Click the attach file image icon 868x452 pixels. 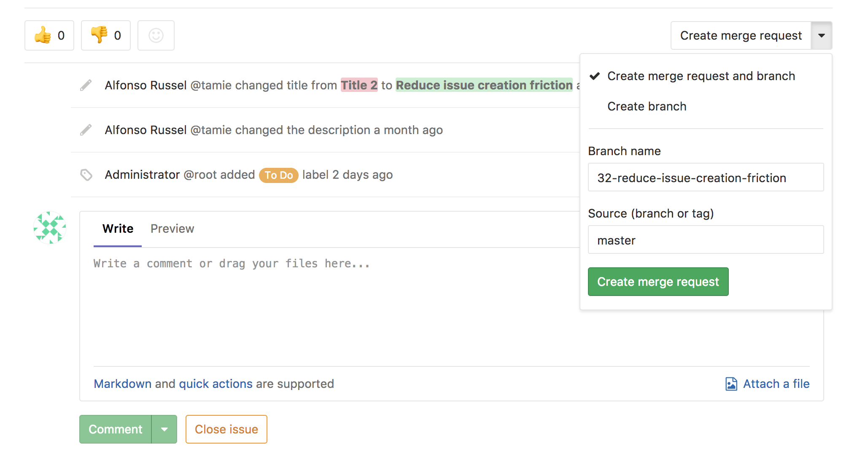[x=732, y=384]
